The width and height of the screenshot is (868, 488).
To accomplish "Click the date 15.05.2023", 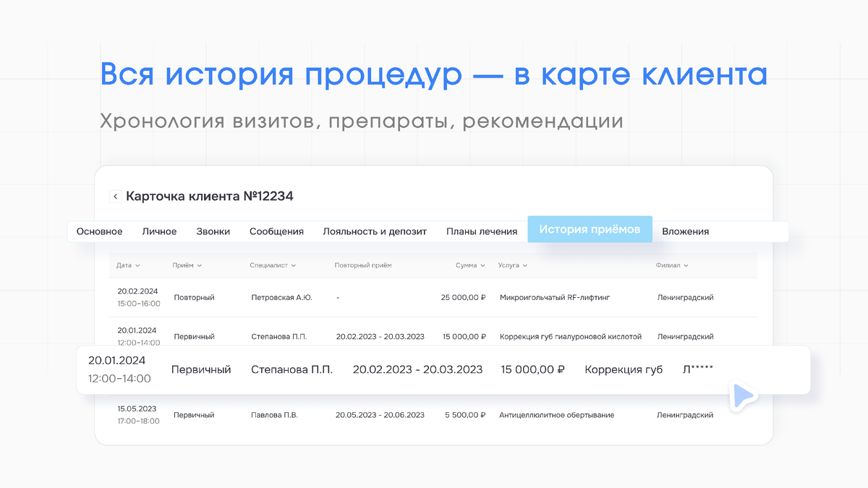I will (137, 408).
